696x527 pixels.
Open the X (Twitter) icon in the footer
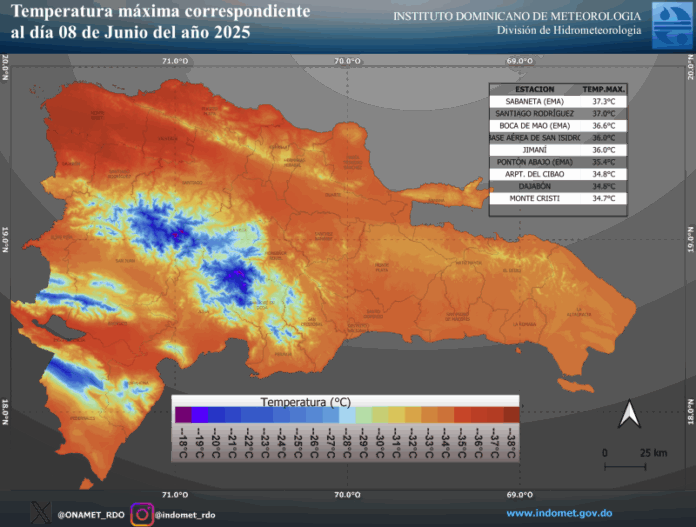40,513
